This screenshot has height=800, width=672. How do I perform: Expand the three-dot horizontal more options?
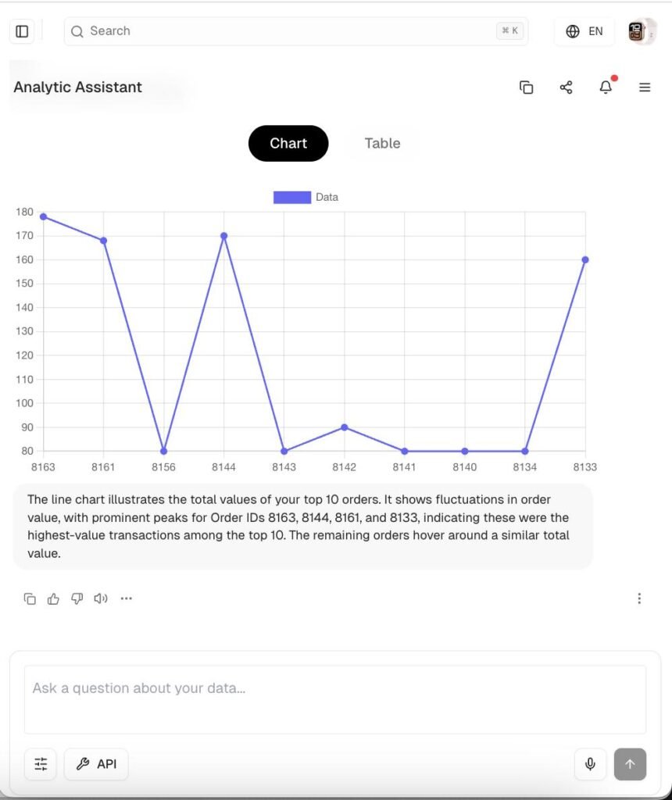[127, 598]
